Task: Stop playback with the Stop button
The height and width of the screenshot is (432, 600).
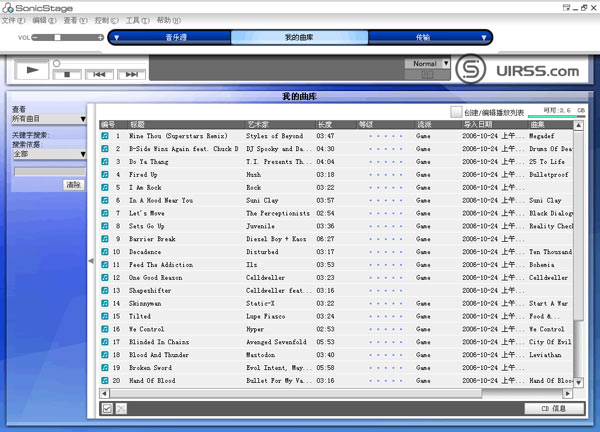Action: 67,74
